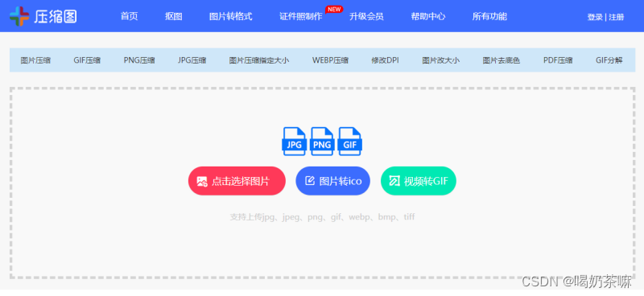This screenshot has height=296, width=644.
Task: Click the red 点击选择图片 button
Action: click(x=237, y=181)
